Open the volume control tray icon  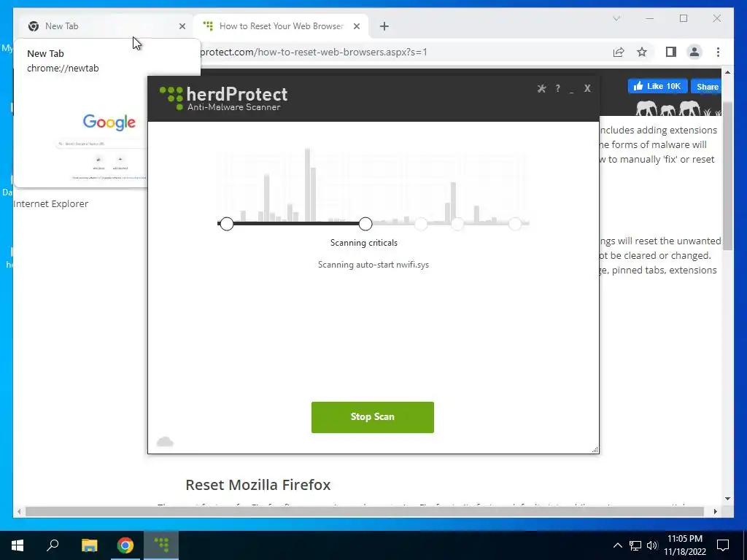(652, 545)
